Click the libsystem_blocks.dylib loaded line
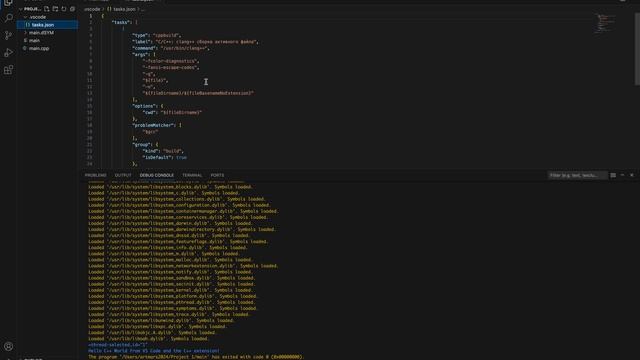Screen dimensions: 640x360 pyautogui.click(x=170, y=187)
